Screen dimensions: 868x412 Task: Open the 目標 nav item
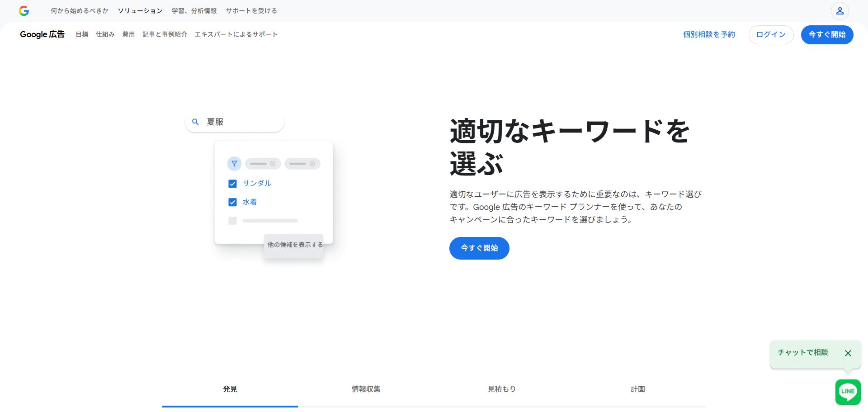82,34
